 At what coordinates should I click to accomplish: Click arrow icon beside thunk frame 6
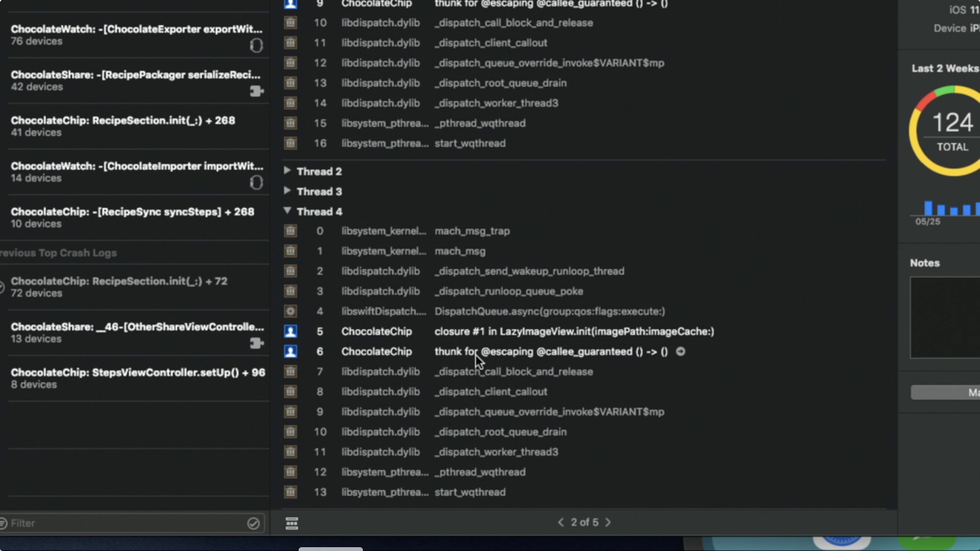click(680, 351)
